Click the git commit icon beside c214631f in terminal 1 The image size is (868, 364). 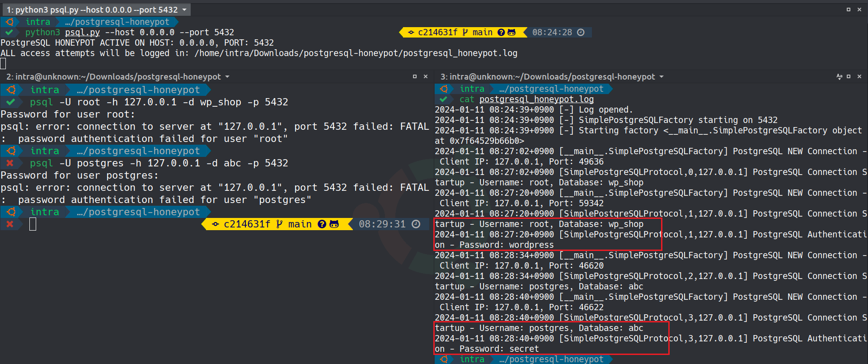point(411,33)
